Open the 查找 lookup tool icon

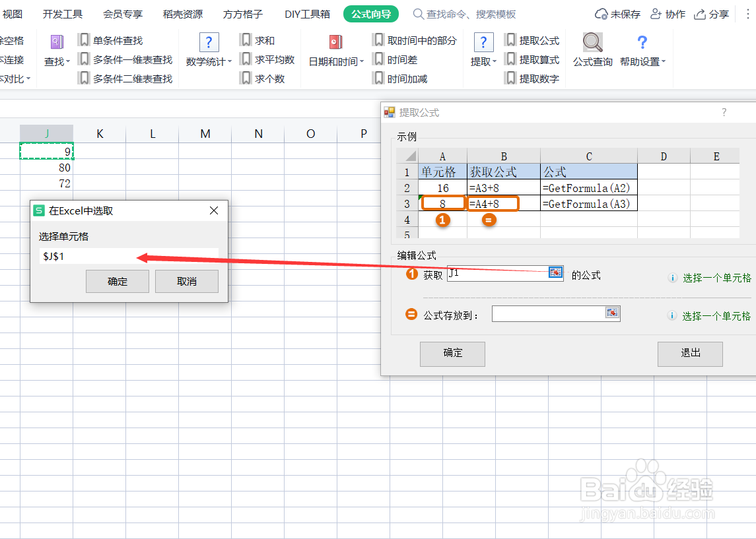pos(57,42)
